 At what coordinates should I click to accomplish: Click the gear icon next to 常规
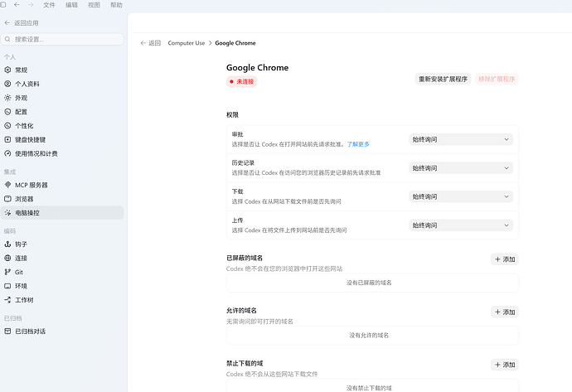pyautogui.click(x=7, y=70)
